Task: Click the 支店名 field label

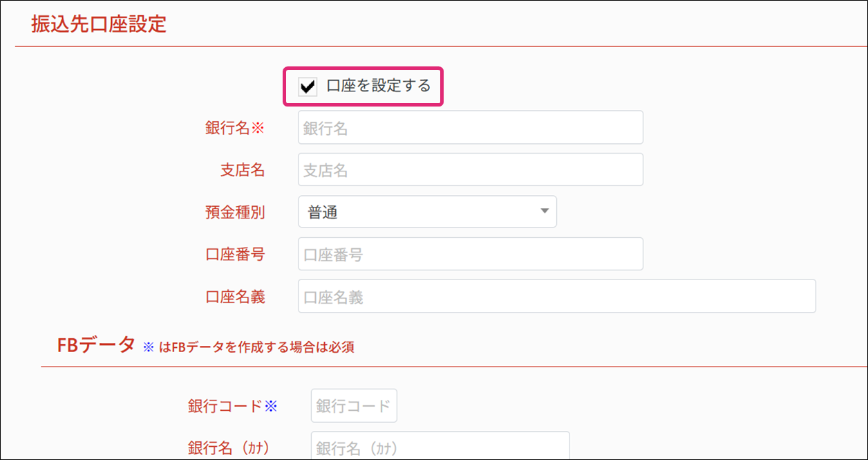Action: point(242,170)
